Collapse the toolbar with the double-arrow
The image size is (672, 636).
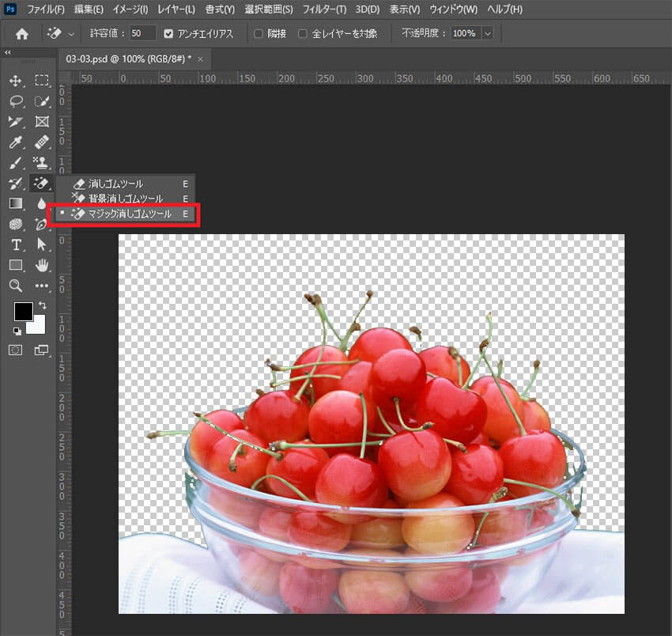pyautogui.click(x=8, y=52)
